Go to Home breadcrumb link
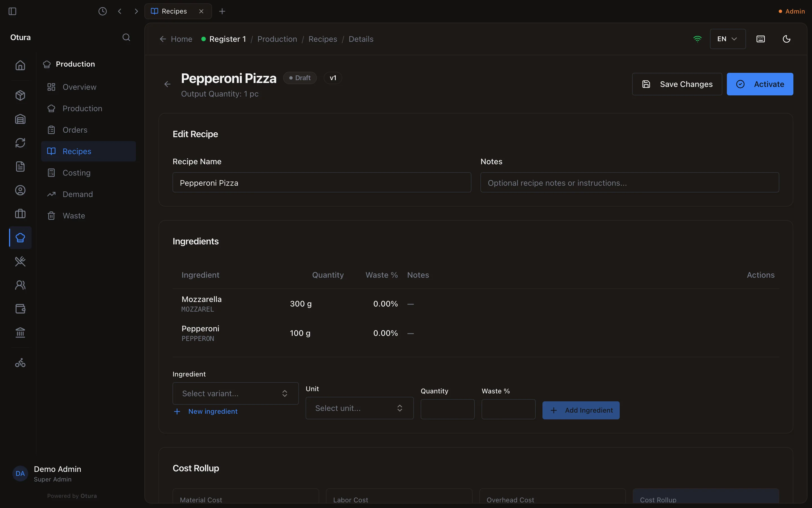The width and height of the screenshot is (812, 508). pyautogui.click(x=176, y=39)
